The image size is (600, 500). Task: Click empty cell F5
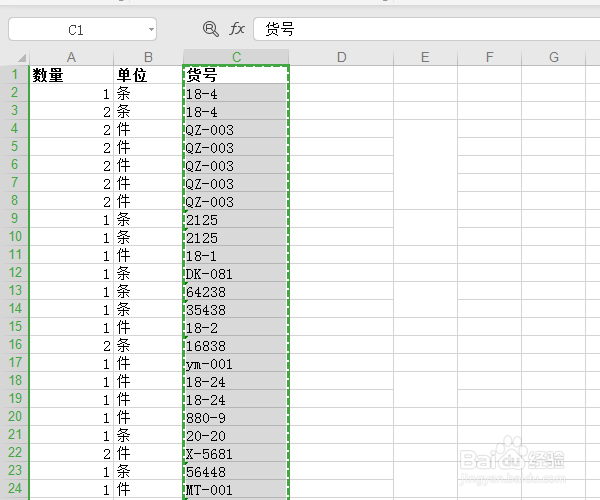489,147
